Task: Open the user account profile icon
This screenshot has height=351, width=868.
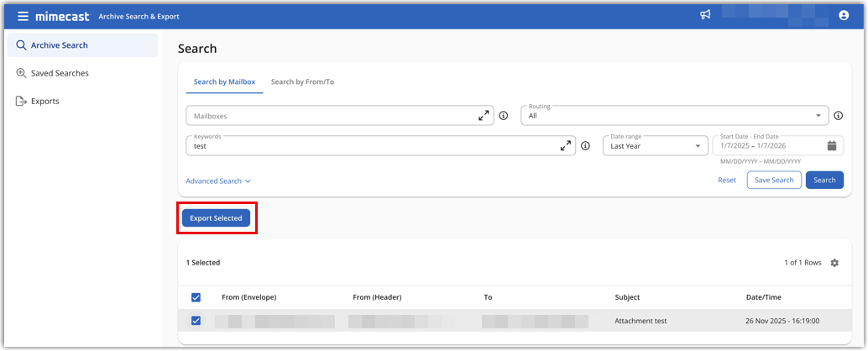Action: 844,15
